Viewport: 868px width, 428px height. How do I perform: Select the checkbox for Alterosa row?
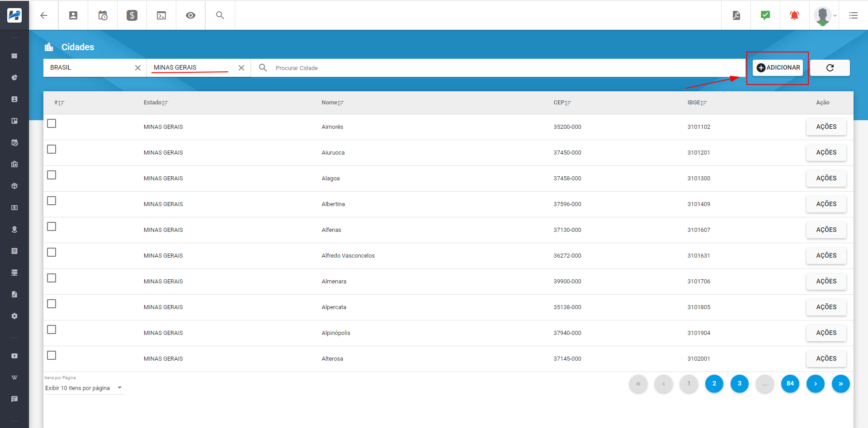[x=52, y=355]
